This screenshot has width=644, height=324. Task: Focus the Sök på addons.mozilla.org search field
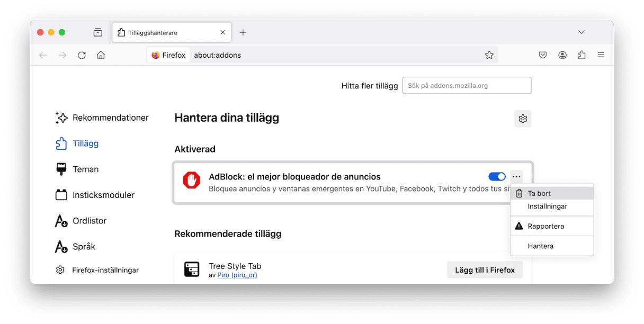467,85
